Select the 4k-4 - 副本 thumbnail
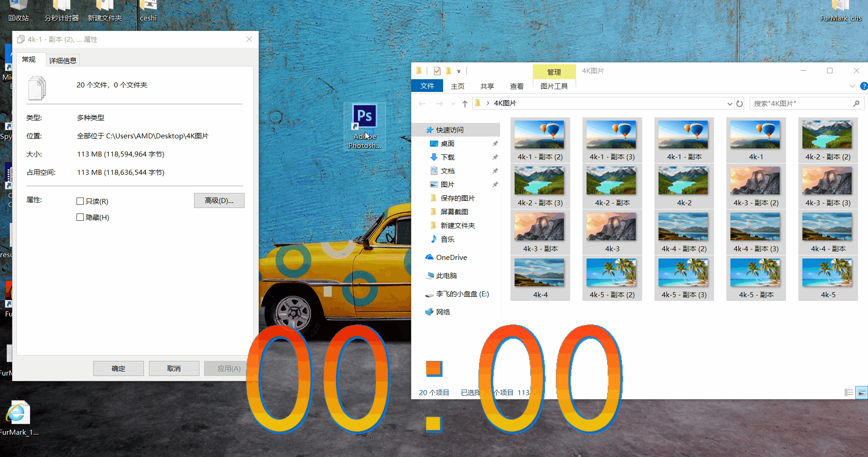The image size is (868, 457). click(828, 232)
